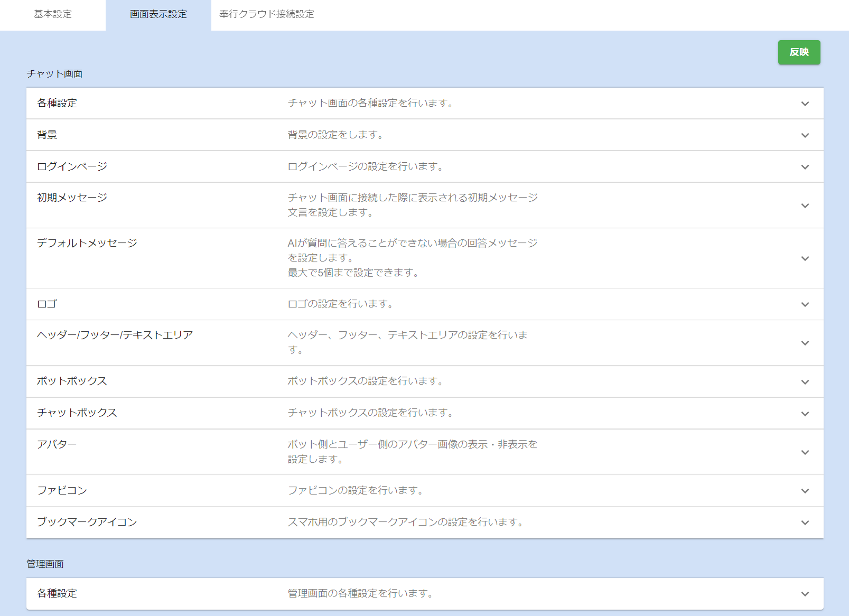Expand 初期メッセージ using its arrow
The image size is (849, 616).
(805, 206)
